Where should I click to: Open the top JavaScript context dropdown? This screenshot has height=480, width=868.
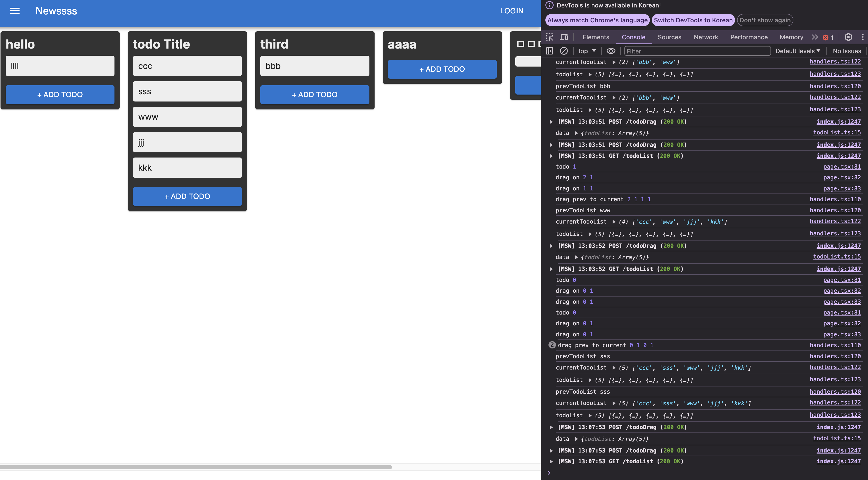pyautogui.click(x=587, y=51)
